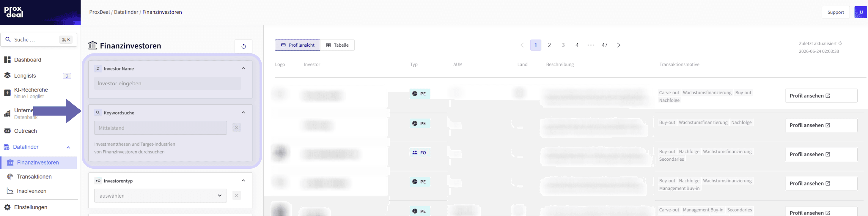Open the Investorentyp auswählen dropdown
Screen dimensions: 868x216
pos(161,195)
